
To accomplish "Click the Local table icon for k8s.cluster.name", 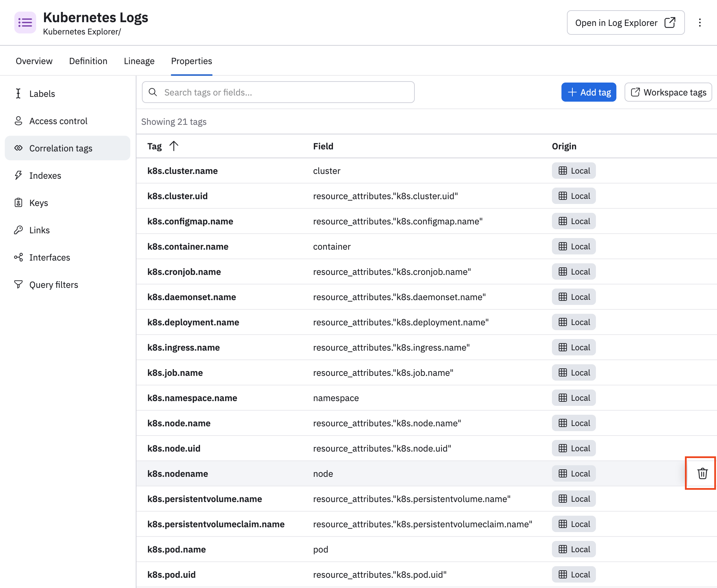I will click(x=562, y=171).
